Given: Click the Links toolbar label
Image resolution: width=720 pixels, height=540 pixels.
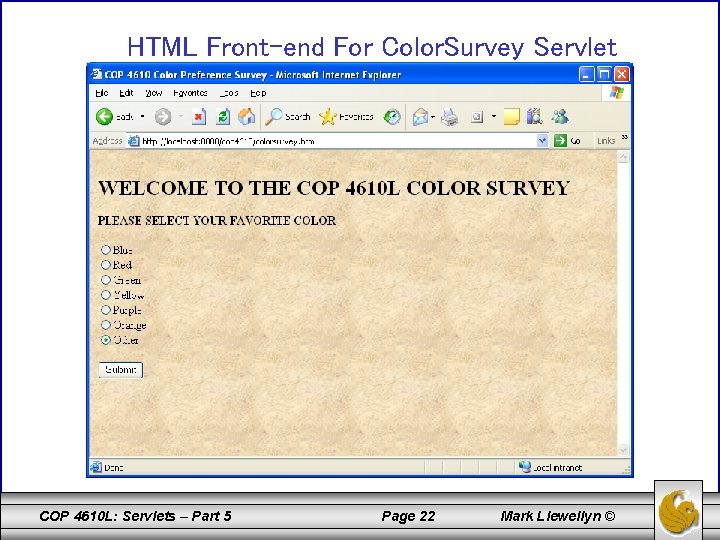Looking at the screenshot, I should point(606,141).
